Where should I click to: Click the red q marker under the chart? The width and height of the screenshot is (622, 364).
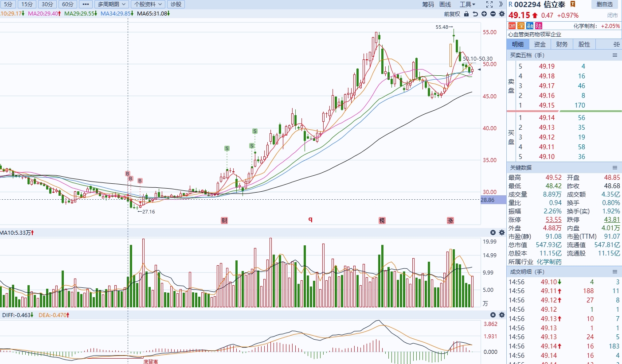[x=310, y=219]
